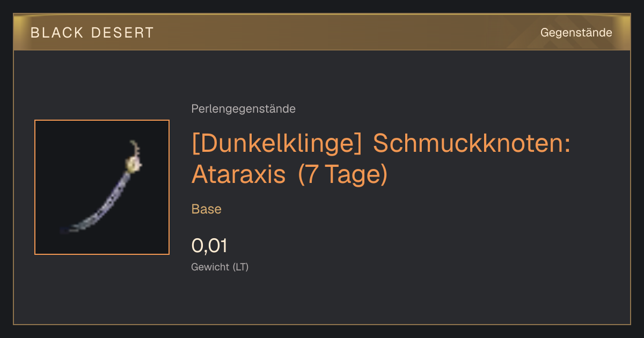Open the Gegenstände section link
Screen dimensions: 644x338
click(576, 33)
